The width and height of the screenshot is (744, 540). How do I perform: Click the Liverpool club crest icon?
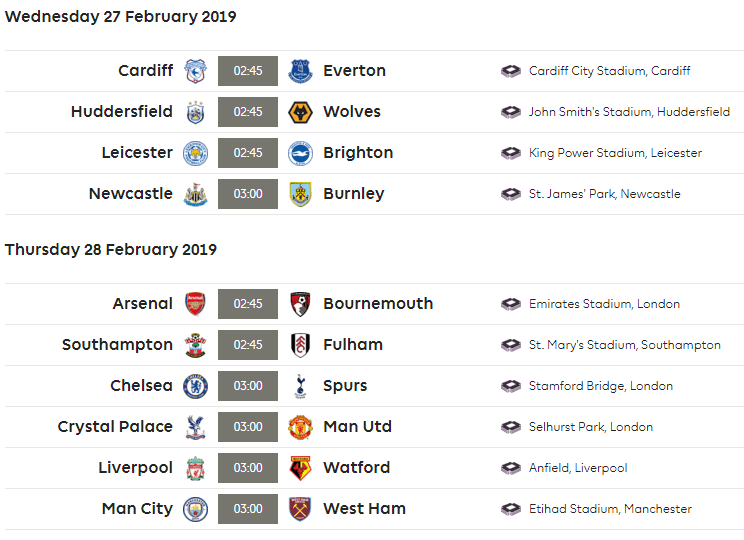tap(195, 468)
